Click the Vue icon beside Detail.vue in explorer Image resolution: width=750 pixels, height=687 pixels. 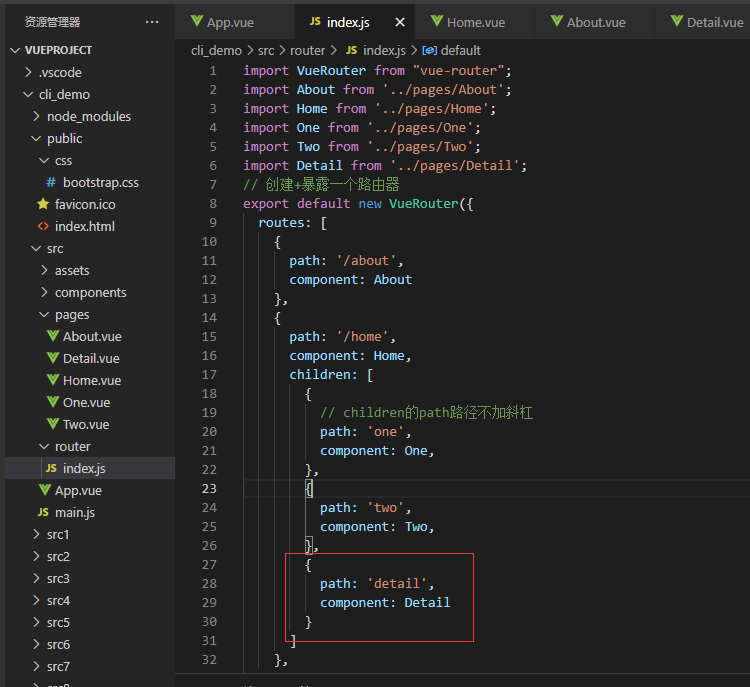(x=53, y=358)
